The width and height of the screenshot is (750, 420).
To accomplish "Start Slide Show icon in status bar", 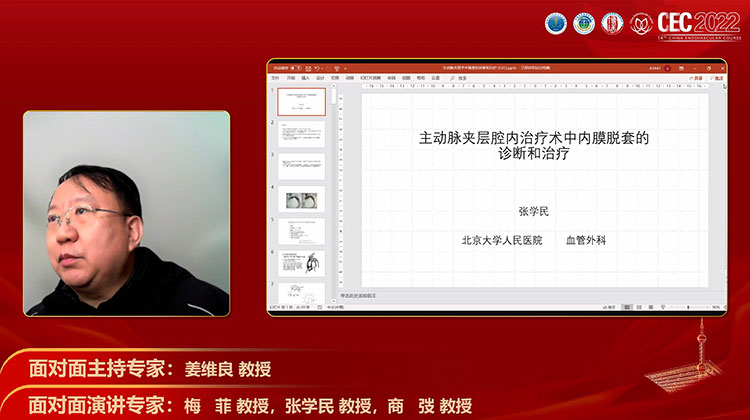I will click(663, 307).
